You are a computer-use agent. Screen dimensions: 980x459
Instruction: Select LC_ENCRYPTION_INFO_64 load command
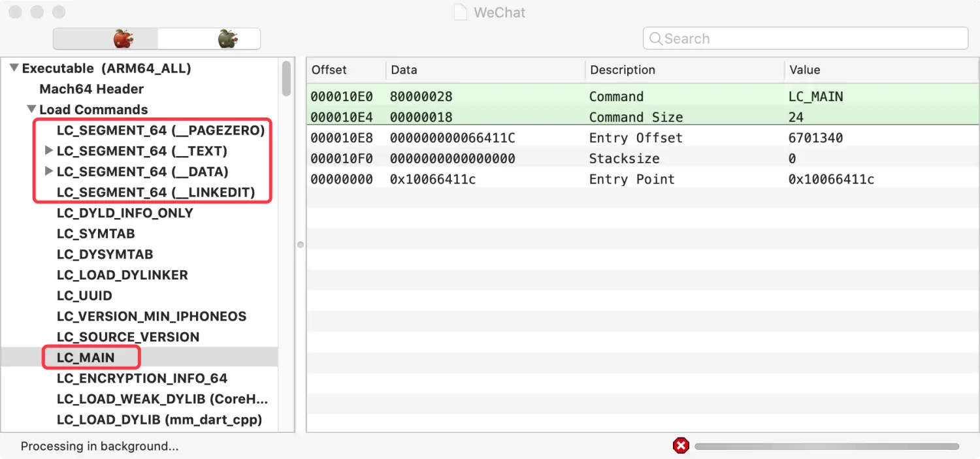click(142, 379)
